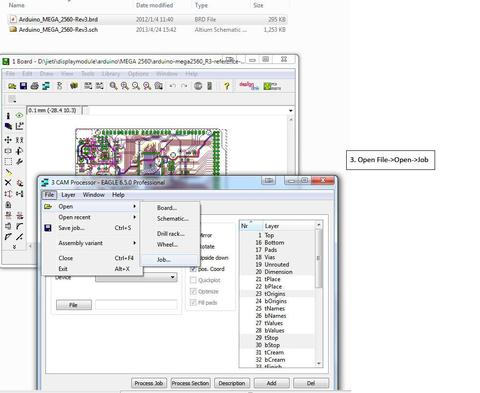This screenshot has height=393, width=480.
Task: Select the Show eye tool
Action: [x=19, y=116]
